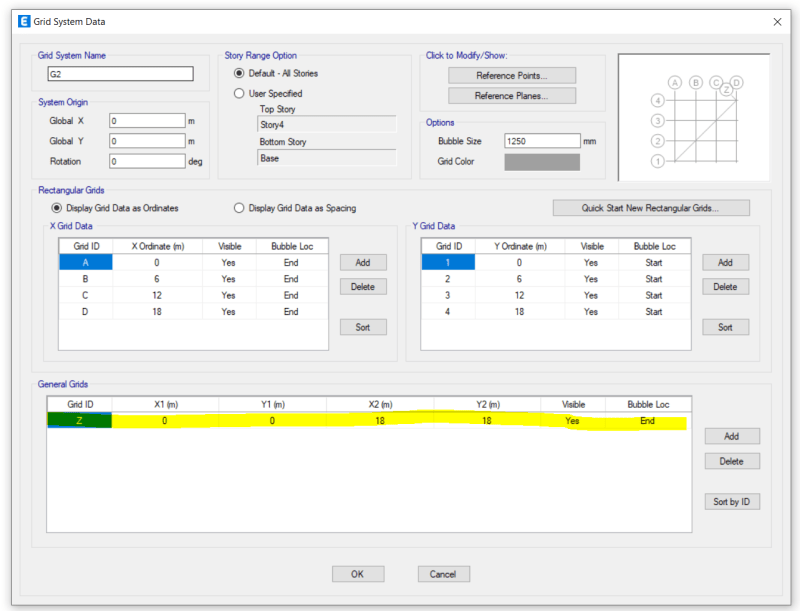Image resolution: width=800 pixels, height=611 pixels.
Task: Click Y1 value 0 in General Grids row Z
Action: click(x=272, y=421)
